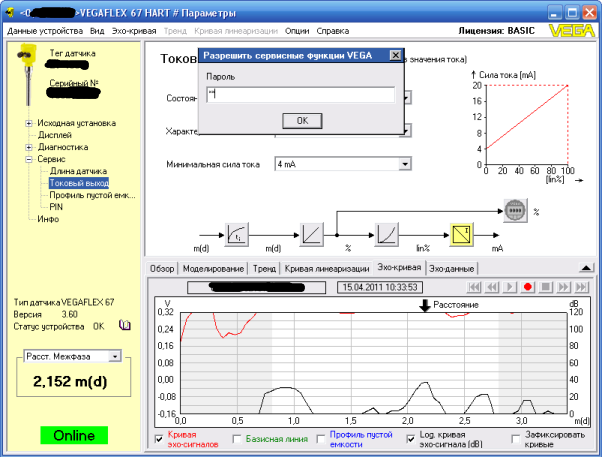Click the Версия 3.60 text

(x=45, y=315)
